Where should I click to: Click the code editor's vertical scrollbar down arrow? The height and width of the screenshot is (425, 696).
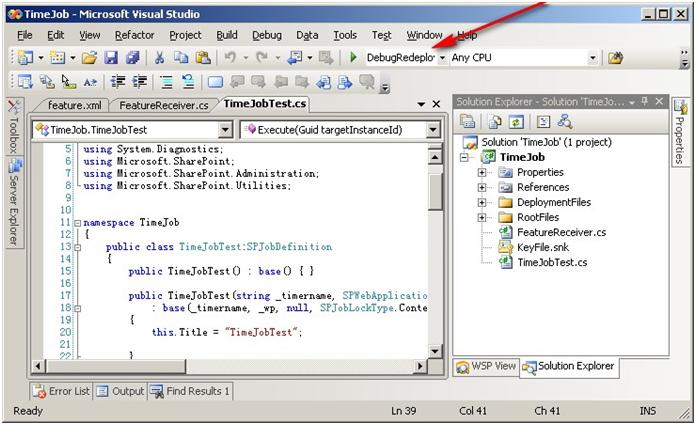[435, 351]
